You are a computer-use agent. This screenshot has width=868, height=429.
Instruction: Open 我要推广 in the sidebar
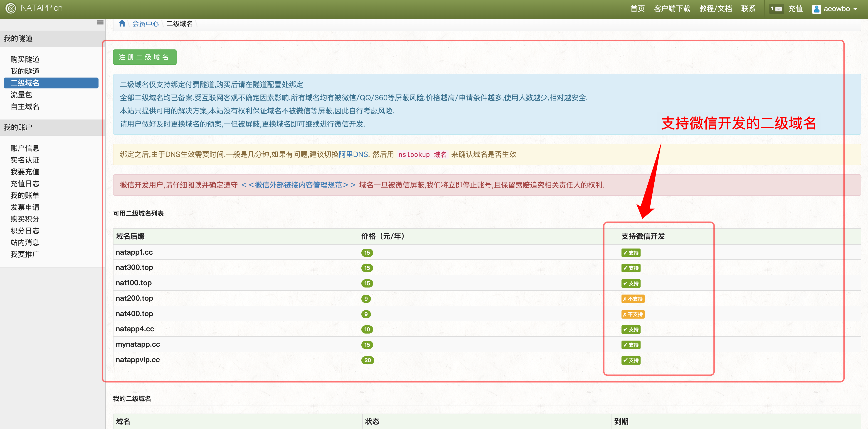[x=25, y=254]
